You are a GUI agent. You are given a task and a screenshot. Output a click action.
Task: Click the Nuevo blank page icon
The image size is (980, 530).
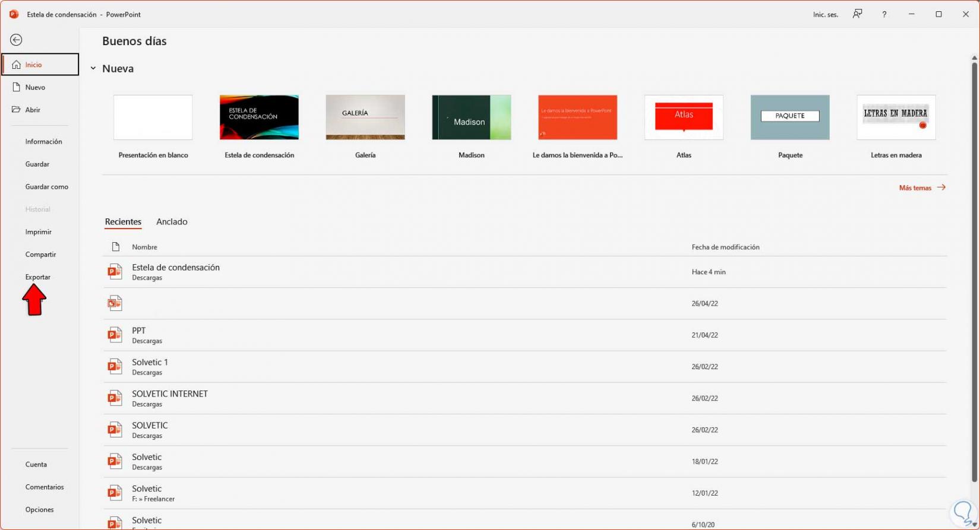point(16,87)
